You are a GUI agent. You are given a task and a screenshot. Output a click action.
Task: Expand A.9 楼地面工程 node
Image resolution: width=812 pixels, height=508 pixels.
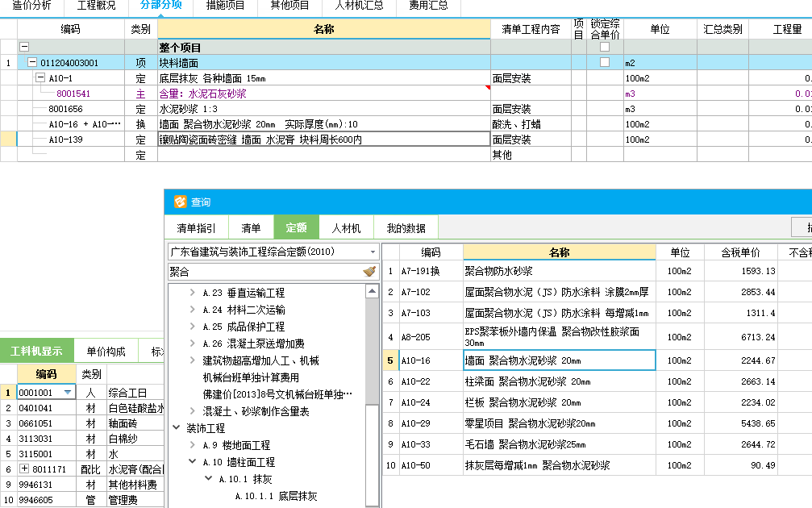click(192, 445)
